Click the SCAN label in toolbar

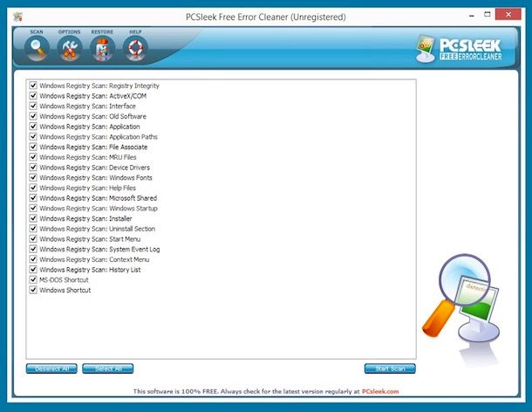click(37, 32)
